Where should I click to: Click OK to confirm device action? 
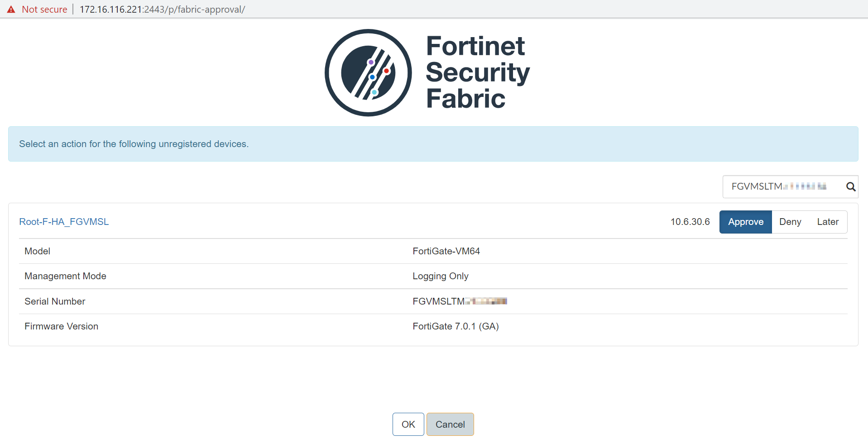pos(408,424)
